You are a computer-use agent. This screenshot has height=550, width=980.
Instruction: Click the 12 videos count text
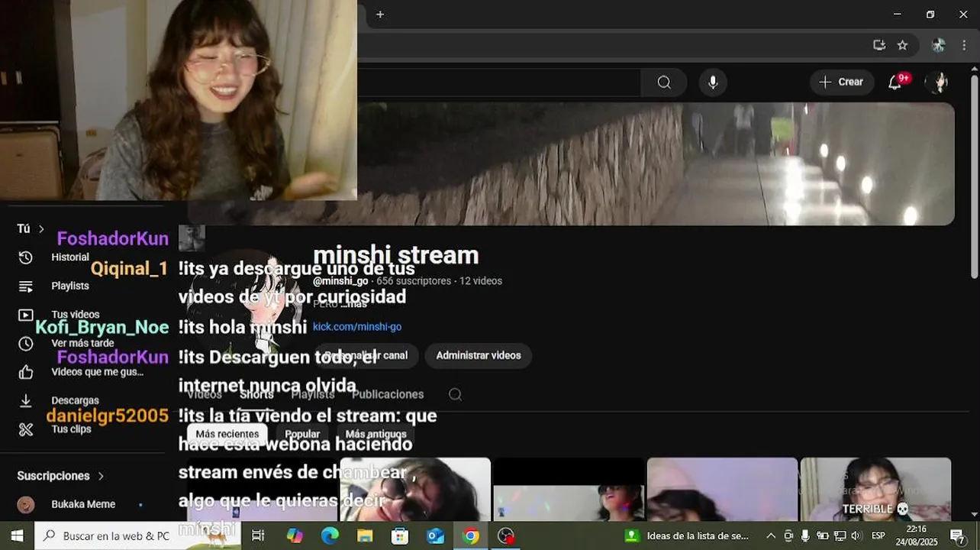coord(481,281)
